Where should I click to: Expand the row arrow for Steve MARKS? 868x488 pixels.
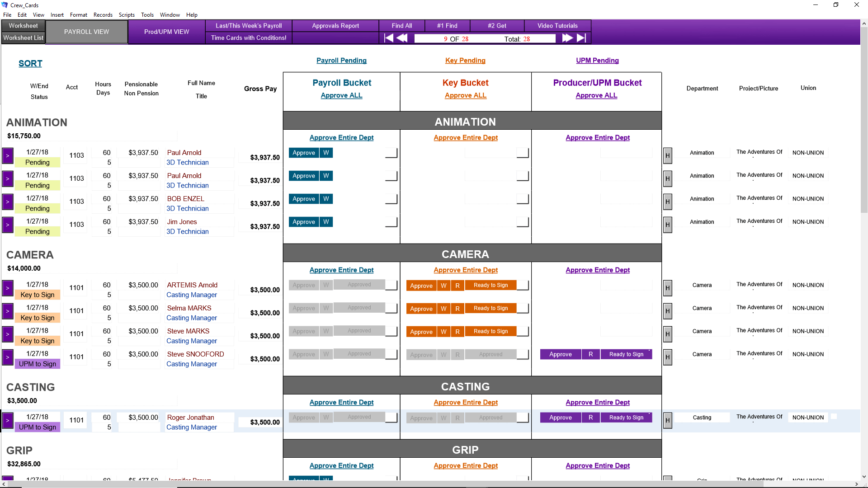click(x=7, y=334)
